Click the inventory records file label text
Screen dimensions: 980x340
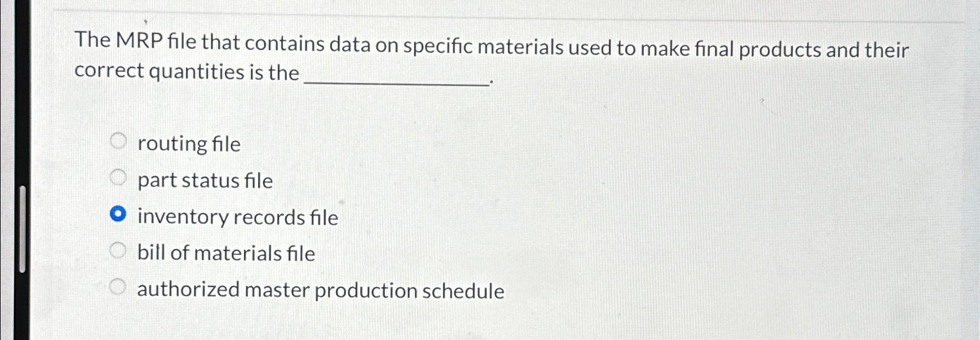tap(237, 217)
